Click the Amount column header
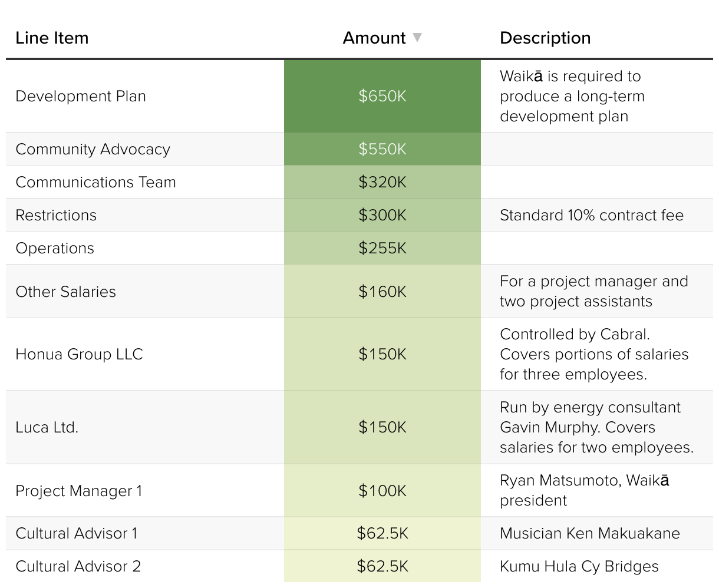The image size is (719, 588). tap(374, 38)
